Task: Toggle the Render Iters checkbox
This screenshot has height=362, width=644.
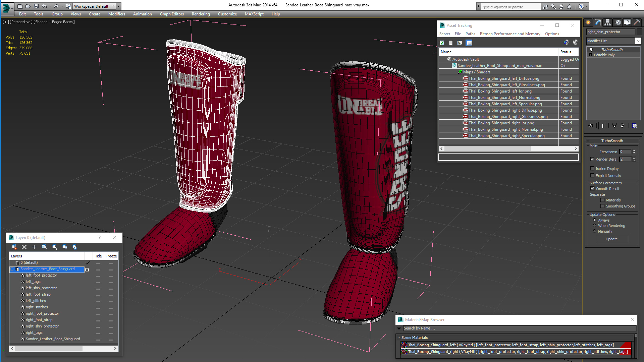Action: click(x=592, y=159)
